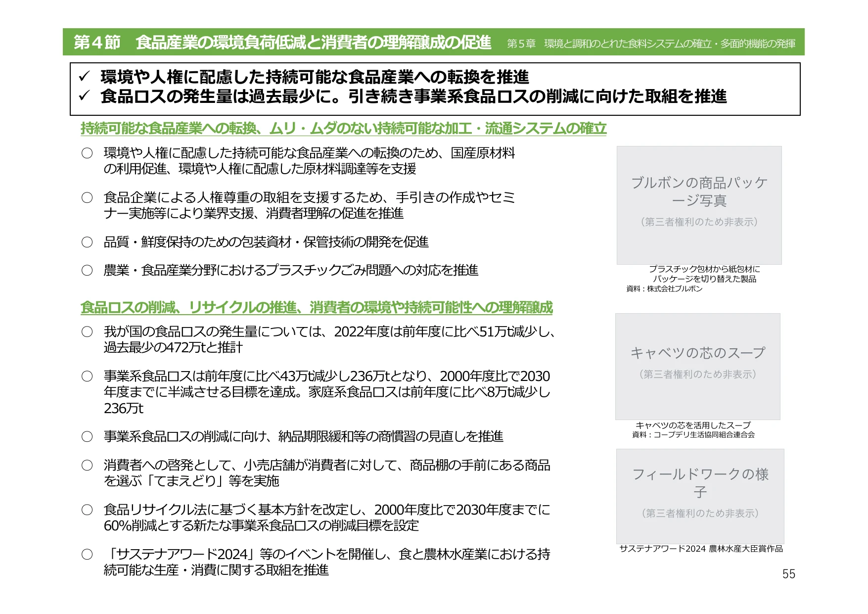Click the circle bullet beside 農業・食品産業分野における
The height and width of the screenshot is (614, 868).
click(x=87, y=270)
